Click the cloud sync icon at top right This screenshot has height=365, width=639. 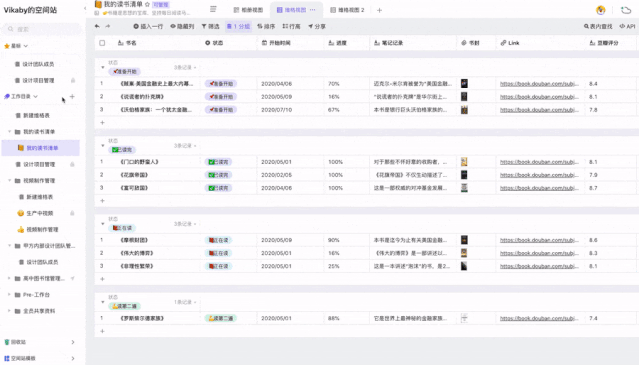626,10
